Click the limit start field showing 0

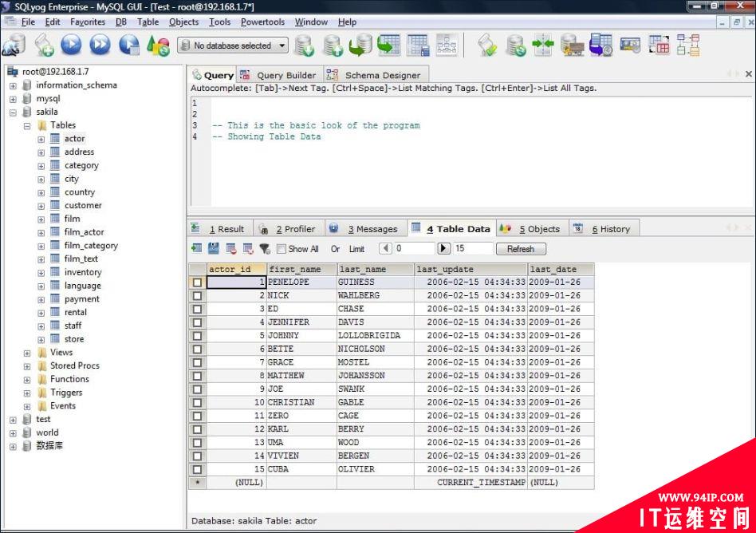point(415,248)
